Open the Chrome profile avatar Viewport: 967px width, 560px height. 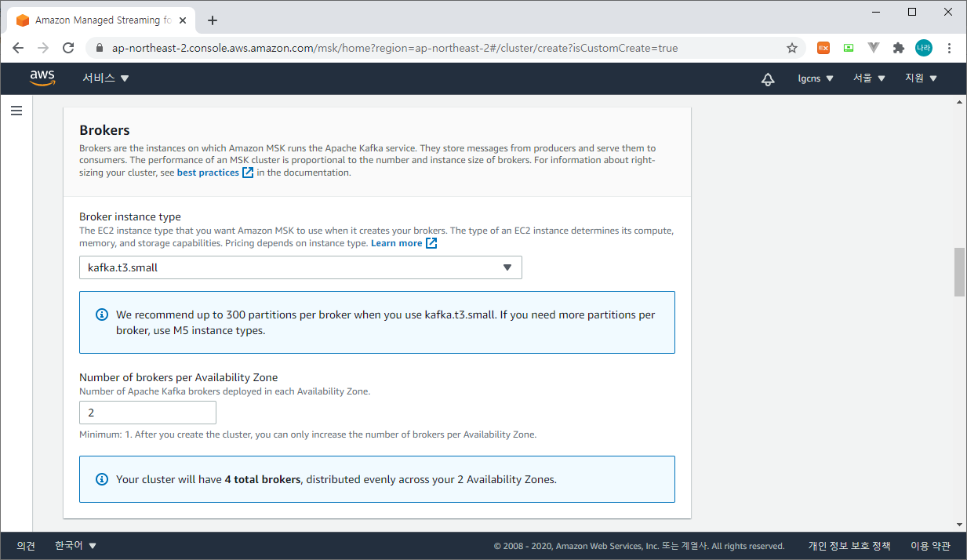[924, 48]
